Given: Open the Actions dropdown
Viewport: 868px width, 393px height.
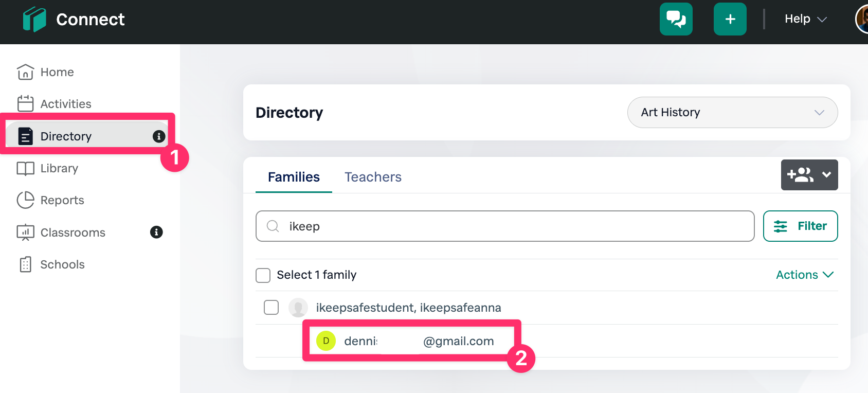Looking at the screenshot, I should pyautogui.click(x=804, y=275).
